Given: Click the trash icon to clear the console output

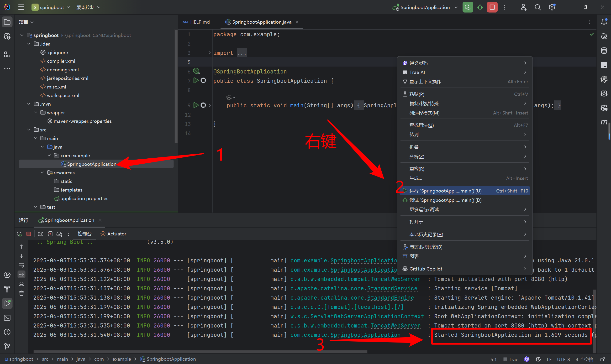Looking at the screenshot, I should point(21,293).
